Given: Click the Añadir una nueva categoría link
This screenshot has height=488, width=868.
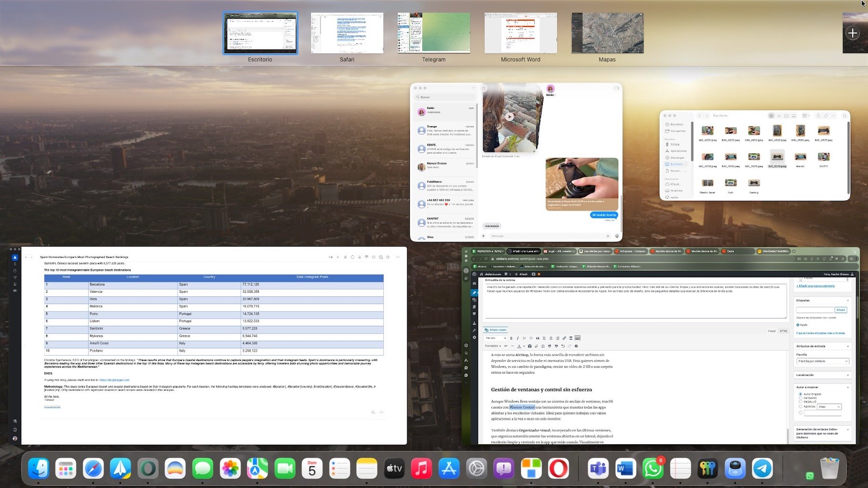Looking at the screenshot, I should [x=815, y=286].
